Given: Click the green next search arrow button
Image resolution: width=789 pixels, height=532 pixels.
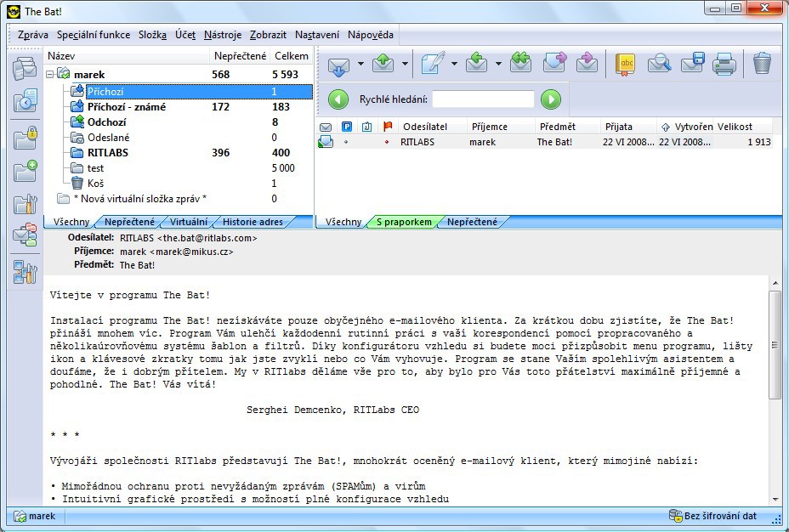Looking at the screenshot, I should [551, 99].
